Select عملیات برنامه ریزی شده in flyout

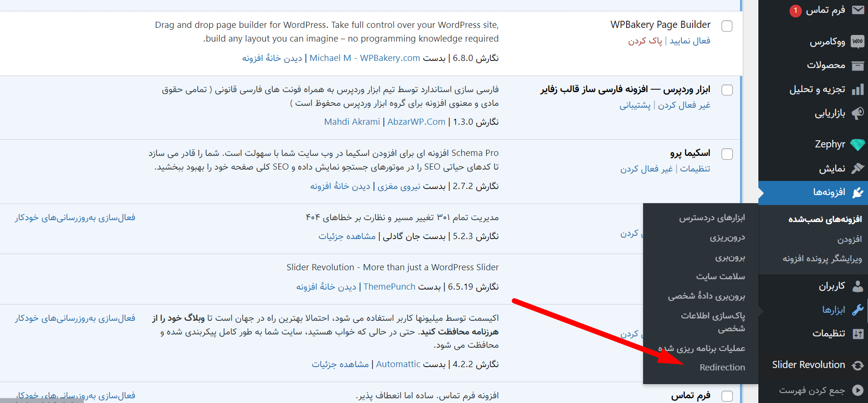(702, 348)
